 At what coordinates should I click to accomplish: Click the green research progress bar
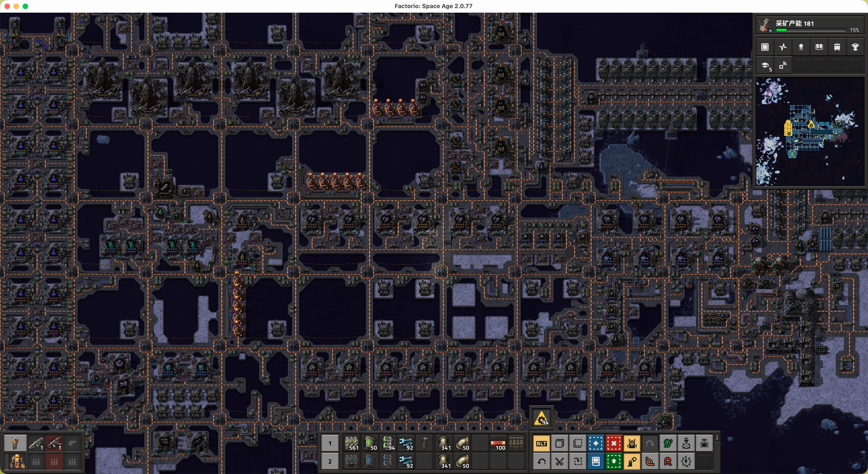point(811,30)
